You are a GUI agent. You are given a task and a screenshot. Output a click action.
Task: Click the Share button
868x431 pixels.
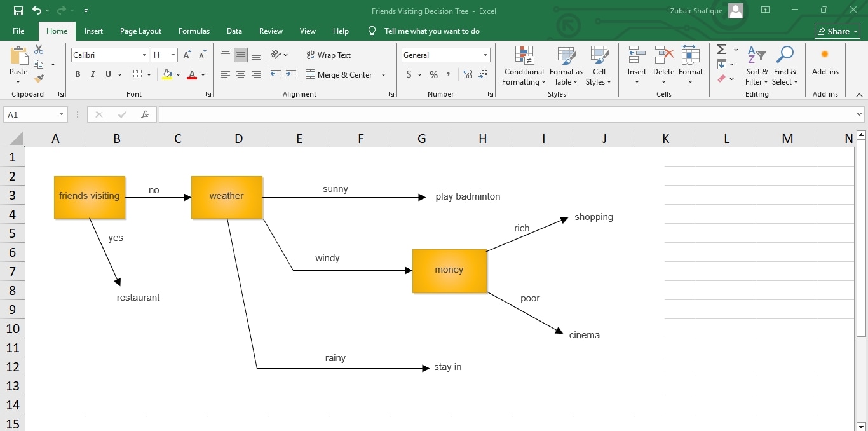tap(837, 31)
